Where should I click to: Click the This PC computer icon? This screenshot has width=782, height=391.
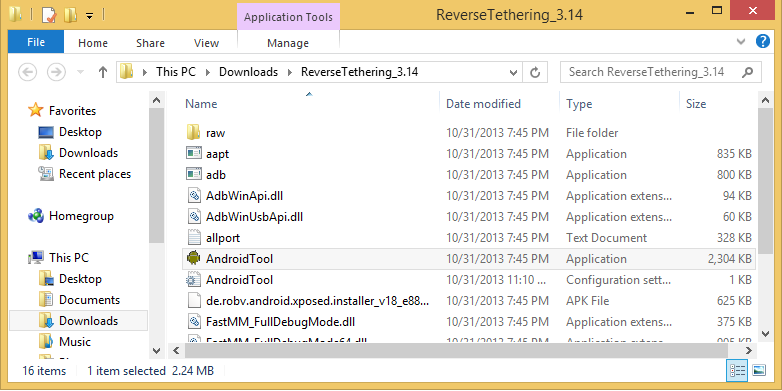tap(36, 258)
